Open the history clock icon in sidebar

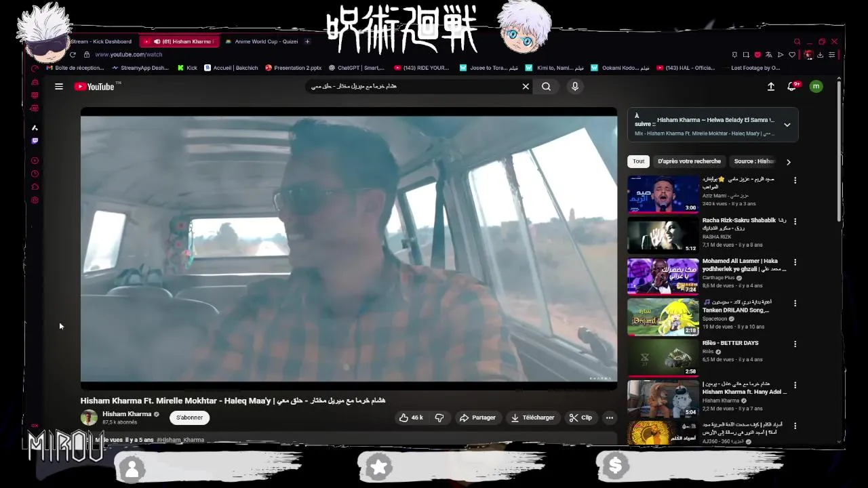click(x=35, y=174)
